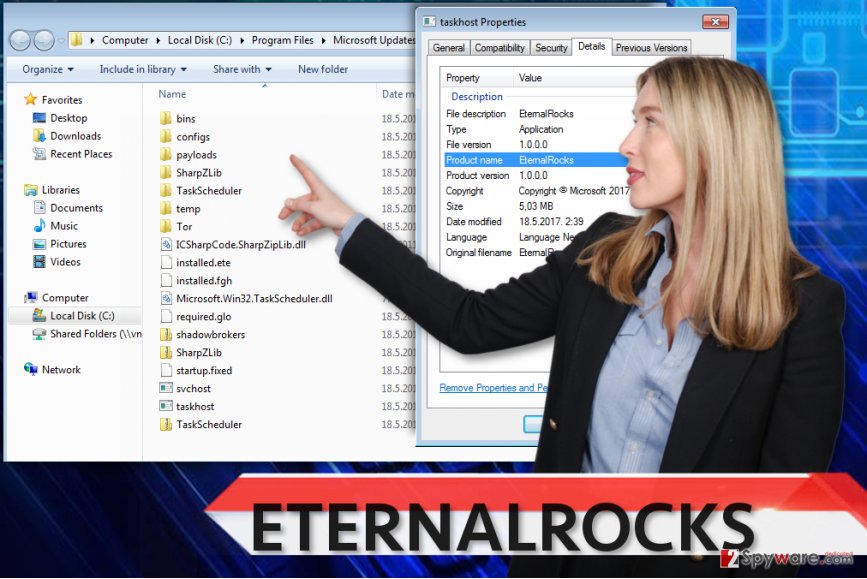Select svchost application icon
This screenshot has height=579, width=867.
pos(166,388)
